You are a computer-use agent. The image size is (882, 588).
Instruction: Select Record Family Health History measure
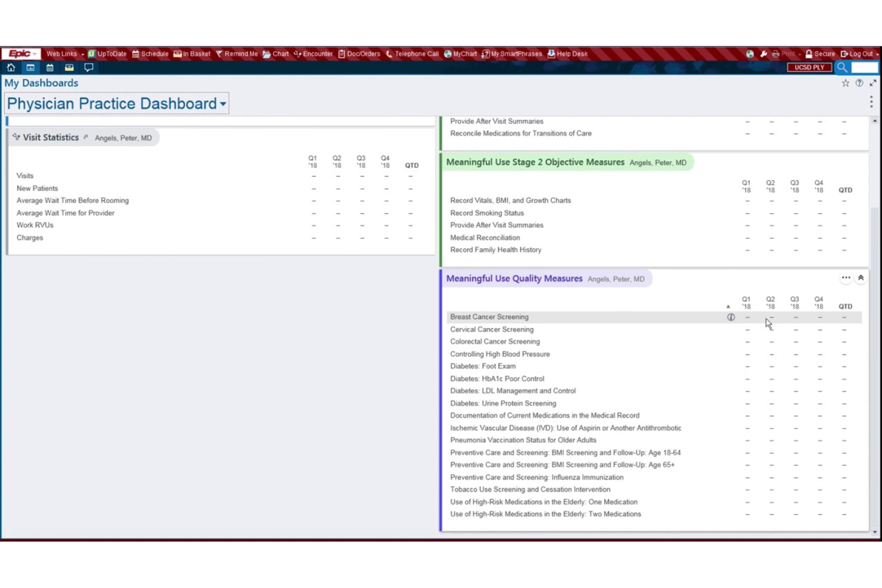coord(496,250)
